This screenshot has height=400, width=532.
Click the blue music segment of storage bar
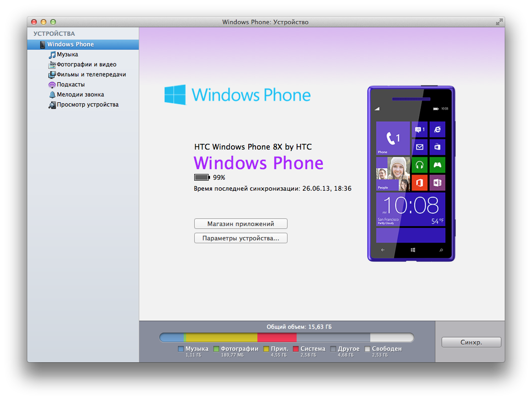click(172, 337)
